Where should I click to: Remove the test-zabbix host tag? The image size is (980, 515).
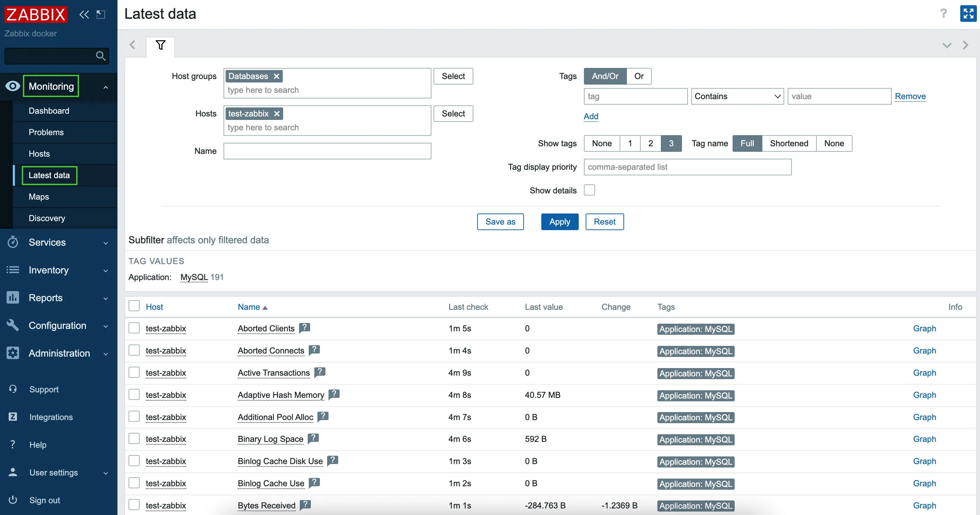tap(277, 113)
